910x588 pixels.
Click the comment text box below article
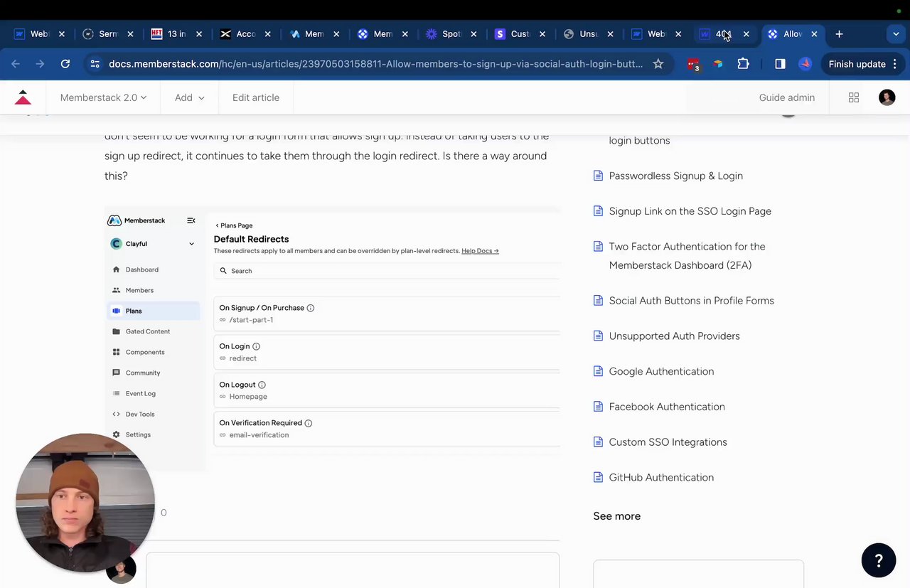(353, 570)
